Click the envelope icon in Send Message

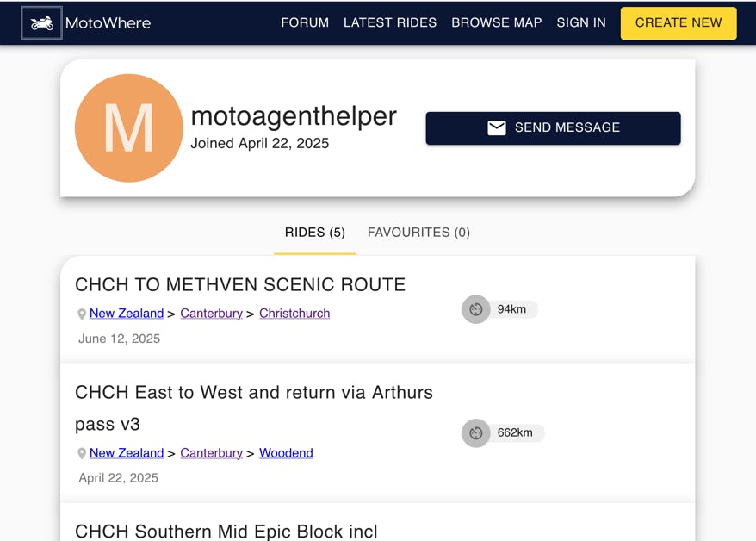coord(497,127)
